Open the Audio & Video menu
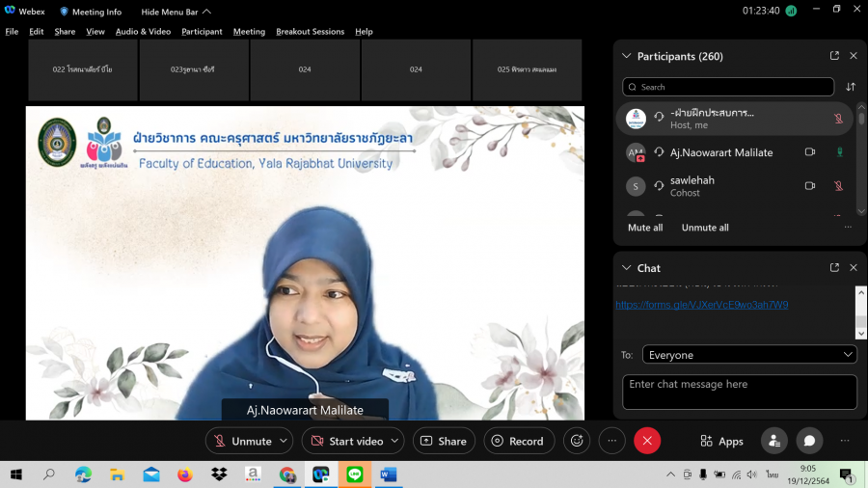The image size is (868, 488). click(x=143, y=31)
